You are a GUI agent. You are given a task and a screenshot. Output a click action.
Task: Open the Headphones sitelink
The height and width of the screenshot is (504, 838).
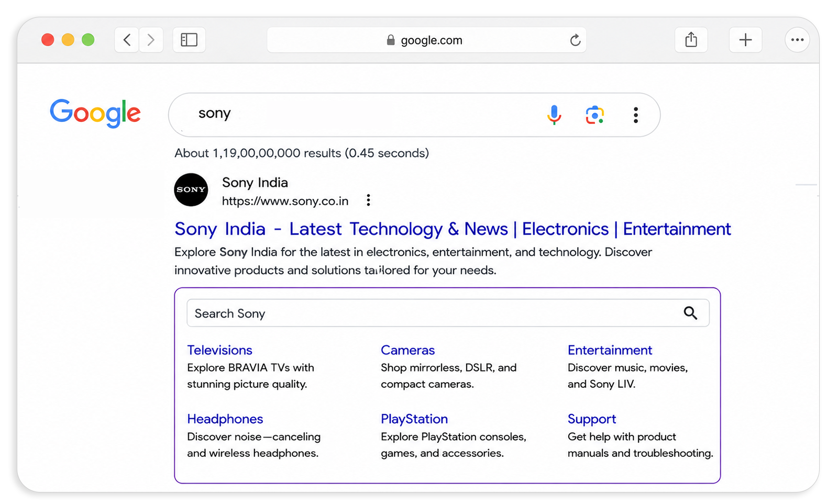pos(225,419)
